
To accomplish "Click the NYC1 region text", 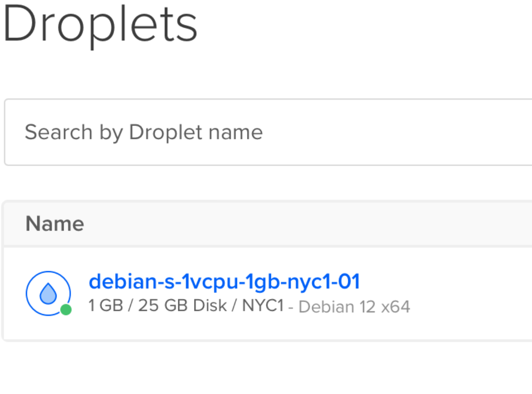I will click(x=262, y=306).
